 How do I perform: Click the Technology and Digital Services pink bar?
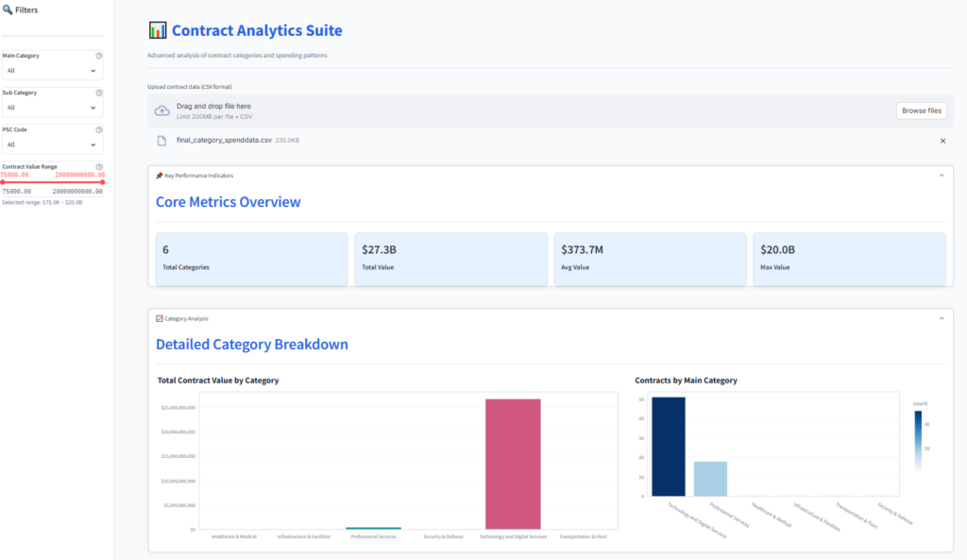pyautogui.click(x=513, y=463)
